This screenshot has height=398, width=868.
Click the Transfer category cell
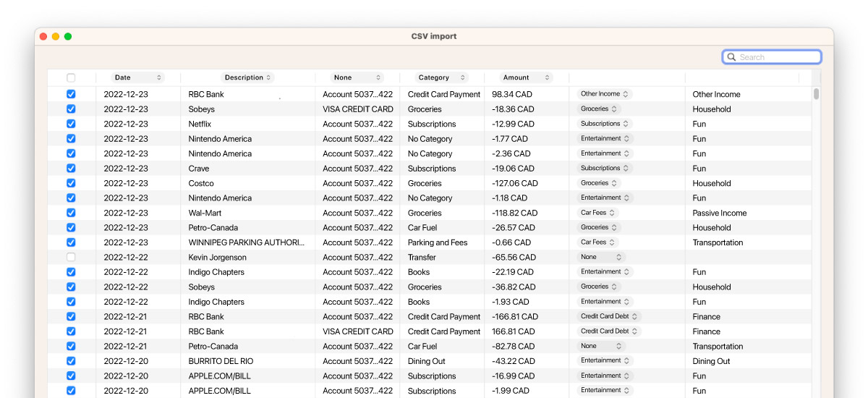coord(422,258)
